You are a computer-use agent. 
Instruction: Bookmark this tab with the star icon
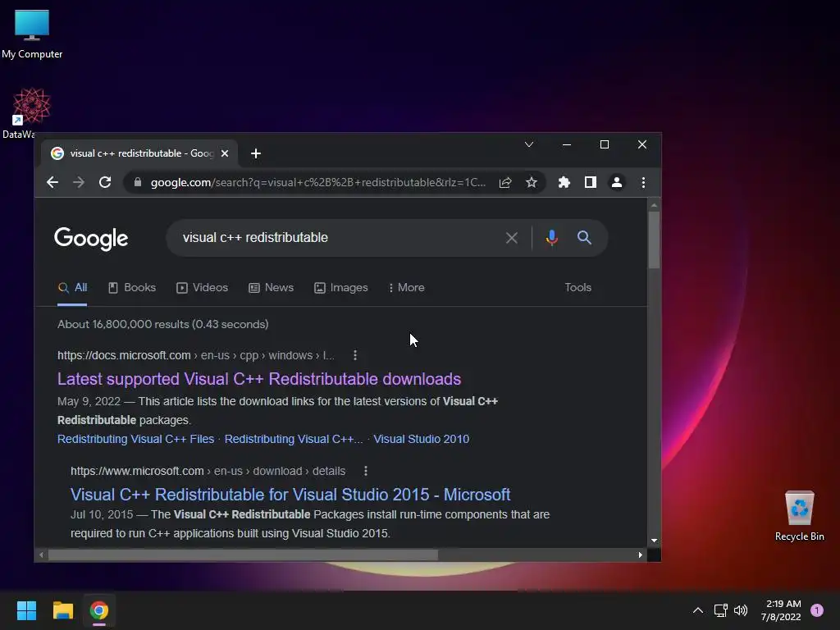click(532, 183)
